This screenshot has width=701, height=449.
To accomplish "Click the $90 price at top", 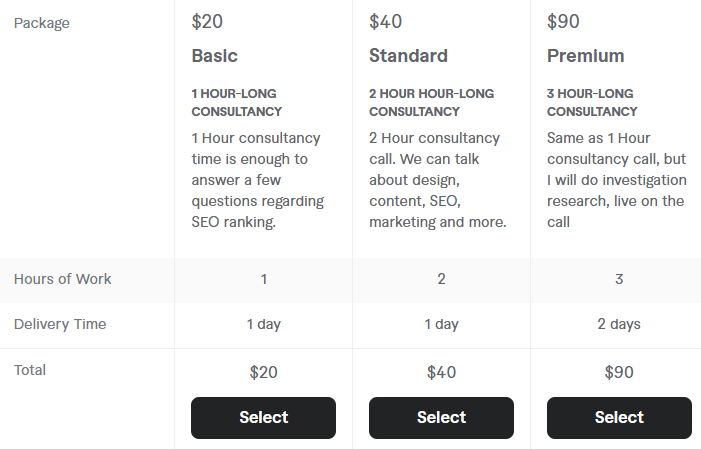I will tap(563, 21).
